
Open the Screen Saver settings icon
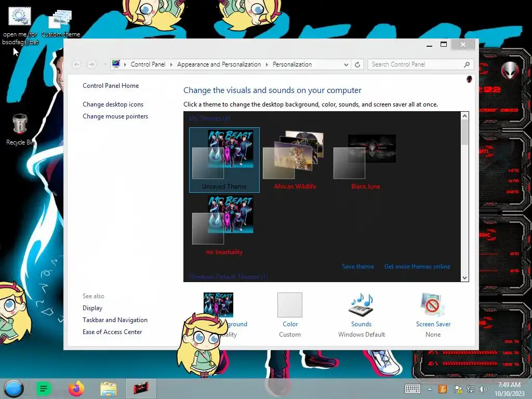[x=433, y=304]
